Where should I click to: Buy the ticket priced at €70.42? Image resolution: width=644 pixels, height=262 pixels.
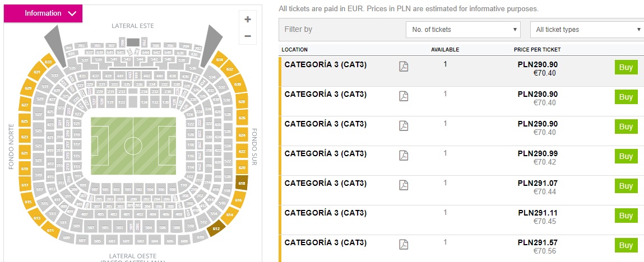pyautogui.click(x=626, y=156)
